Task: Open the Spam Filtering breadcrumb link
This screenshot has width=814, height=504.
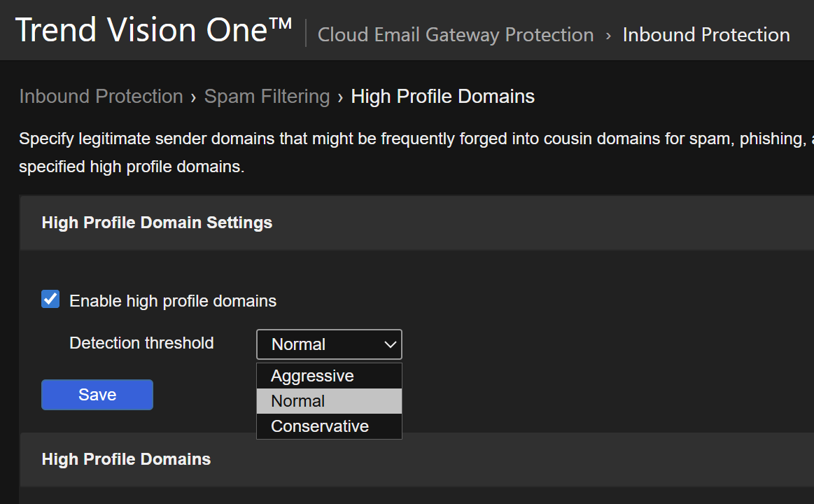Action: click(x=267, y=97)
